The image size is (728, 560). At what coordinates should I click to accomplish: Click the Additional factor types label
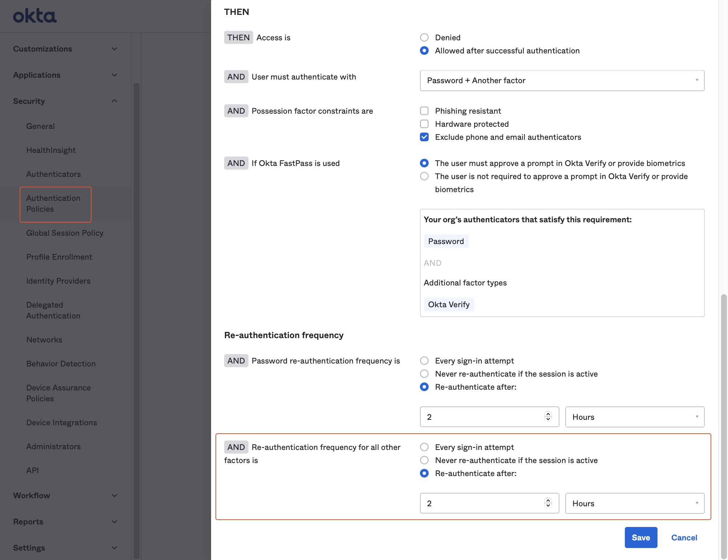tap(465, 283)
